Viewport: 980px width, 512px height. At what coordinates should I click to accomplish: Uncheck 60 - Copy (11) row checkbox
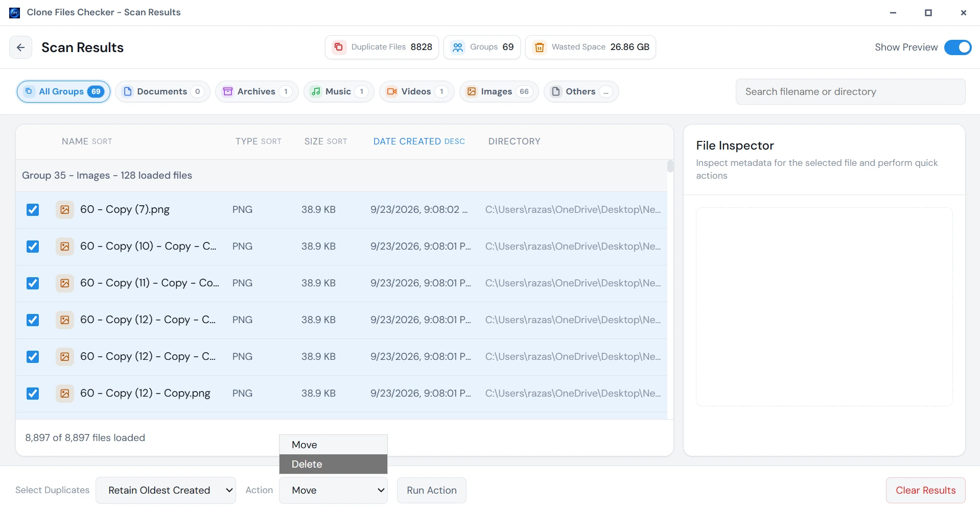pos(33,283)
